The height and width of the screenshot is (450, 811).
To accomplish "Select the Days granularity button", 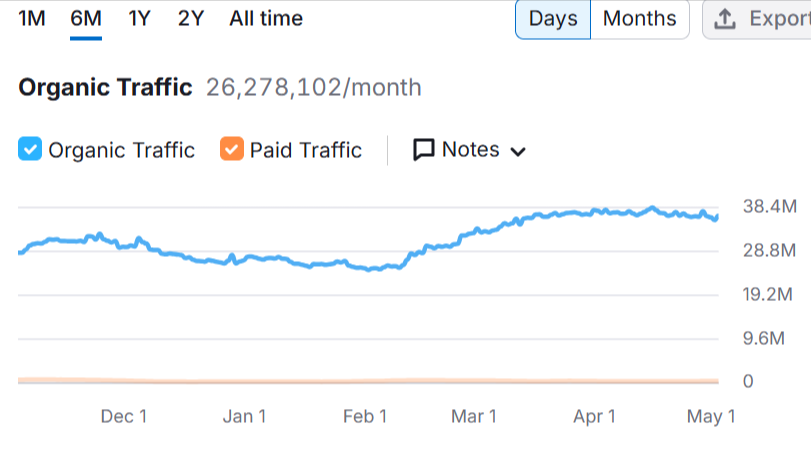I will click(553, 19).
